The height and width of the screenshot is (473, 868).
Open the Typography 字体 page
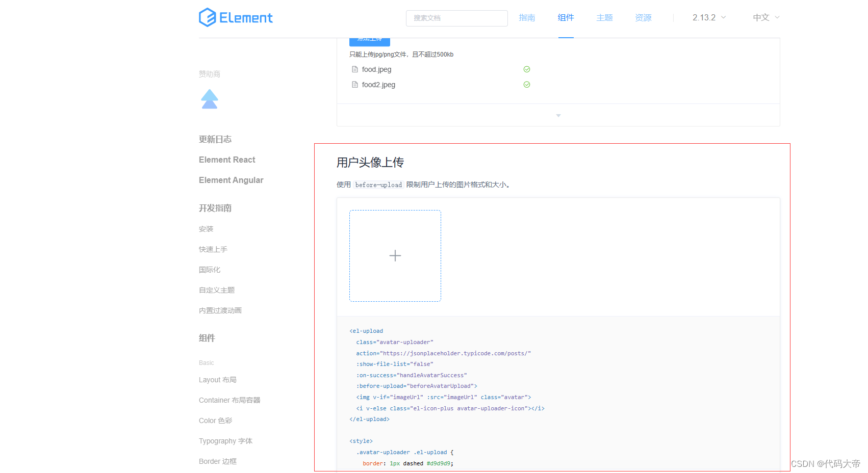pos(225,441)
